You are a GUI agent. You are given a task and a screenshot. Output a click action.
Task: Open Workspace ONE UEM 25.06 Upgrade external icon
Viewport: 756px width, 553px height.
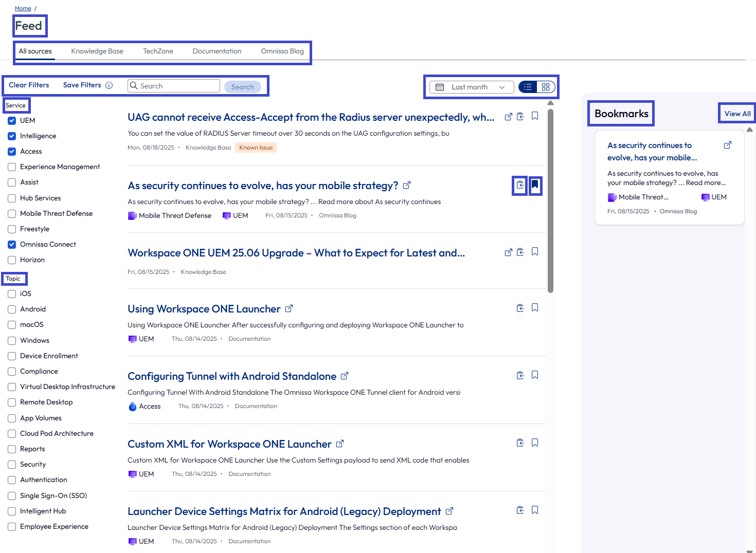508,252
